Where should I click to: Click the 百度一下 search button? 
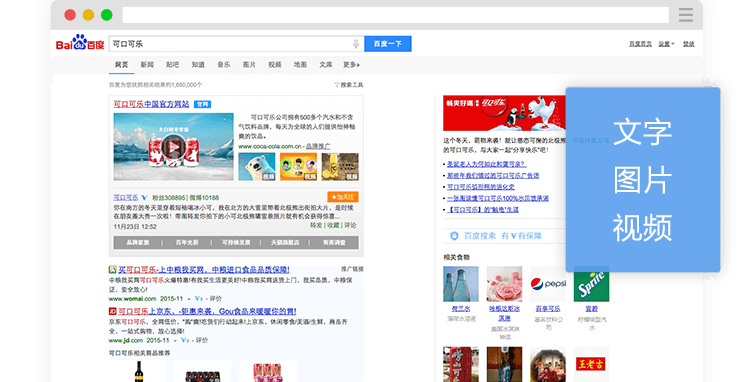point(387,44)
